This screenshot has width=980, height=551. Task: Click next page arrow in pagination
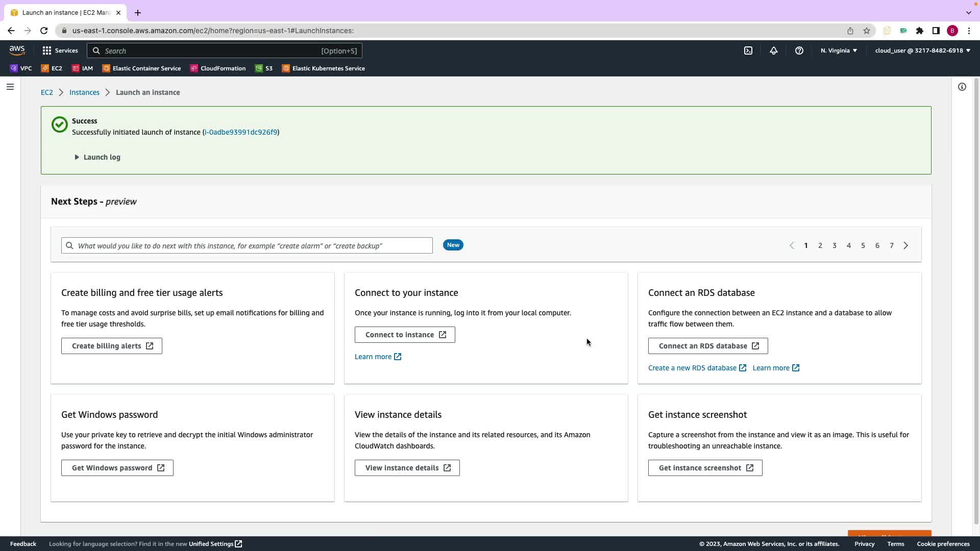(x=906, y=245)
